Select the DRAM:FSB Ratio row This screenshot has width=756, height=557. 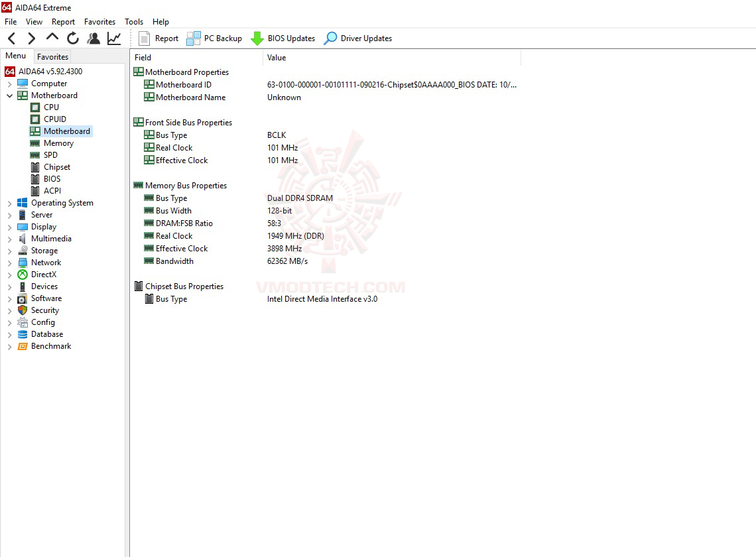coord(326,223)
